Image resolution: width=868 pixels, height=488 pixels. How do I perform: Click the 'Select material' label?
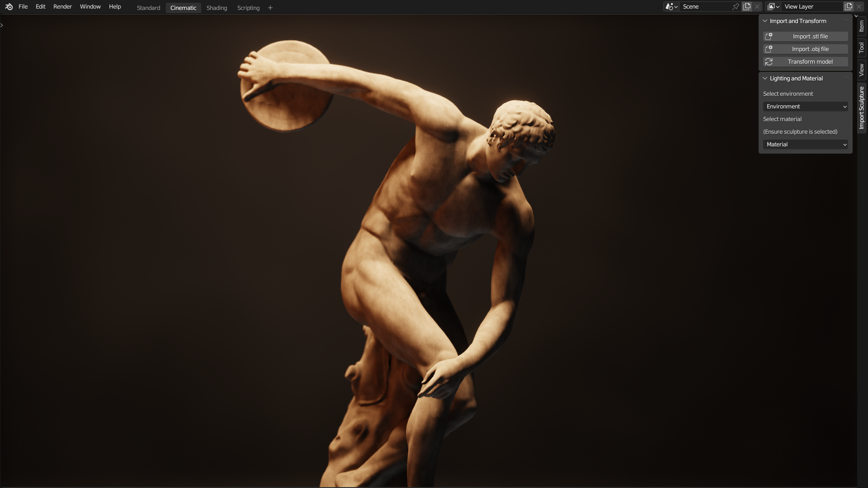pos(782,119)
